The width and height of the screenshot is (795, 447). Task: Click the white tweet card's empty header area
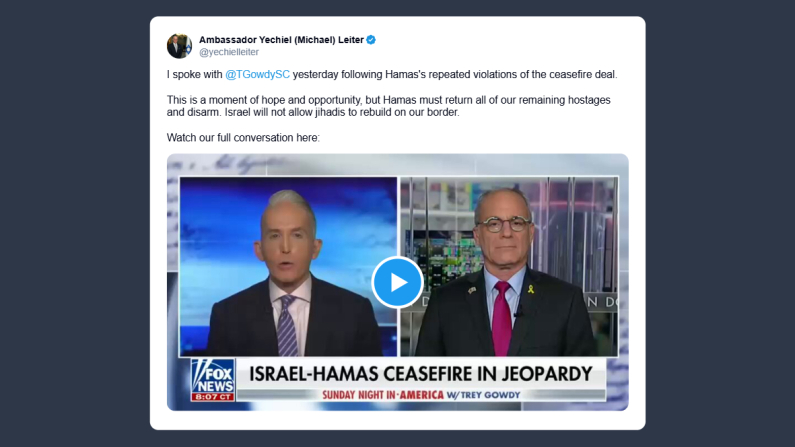[507, 46]
